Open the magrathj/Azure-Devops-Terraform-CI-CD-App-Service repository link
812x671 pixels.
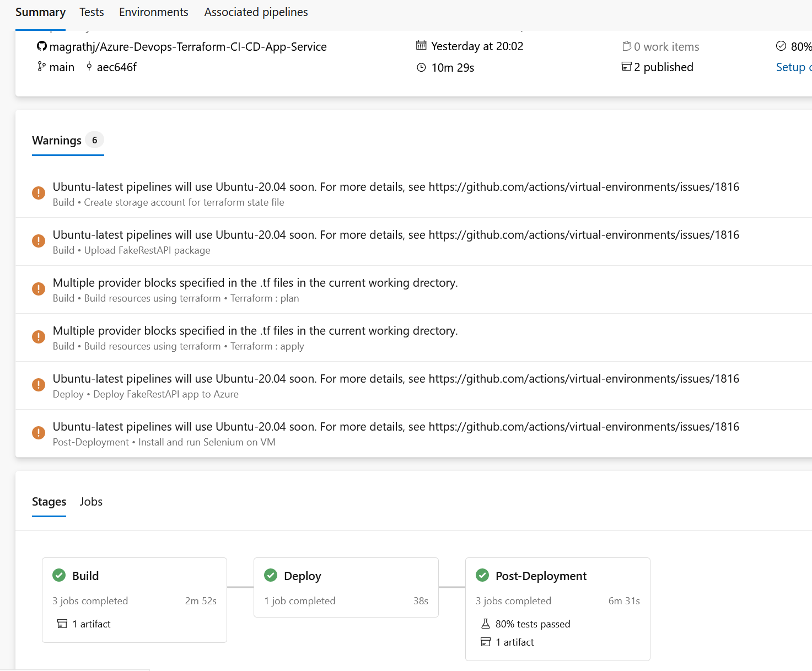(188, 47)
